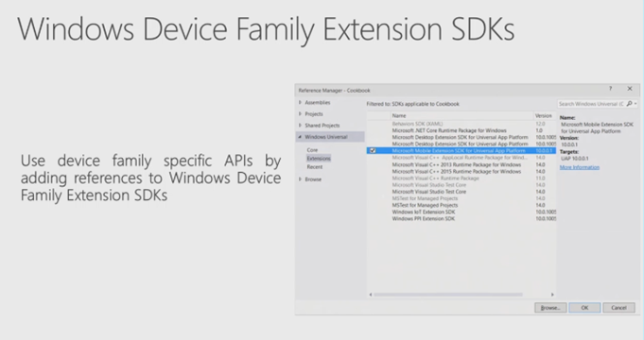Click the right arrow of horizontal scrollbar
This screenshot has height=340, width=644.
pos(552,295)
